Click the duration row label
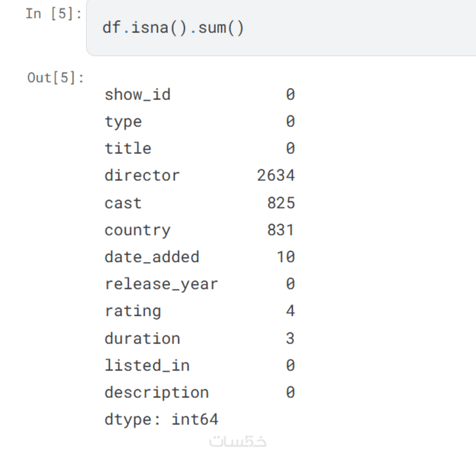This screenshot has width=476, height=456. pyautogui.click(x=142, y=338)
